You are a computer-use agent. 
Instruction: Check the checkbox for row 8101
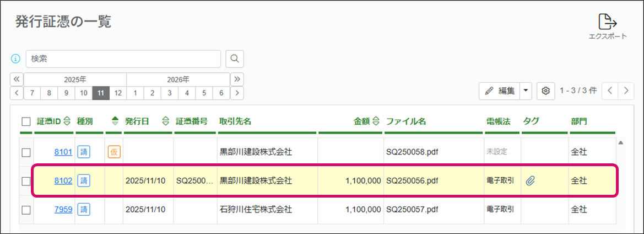(26, 152)
